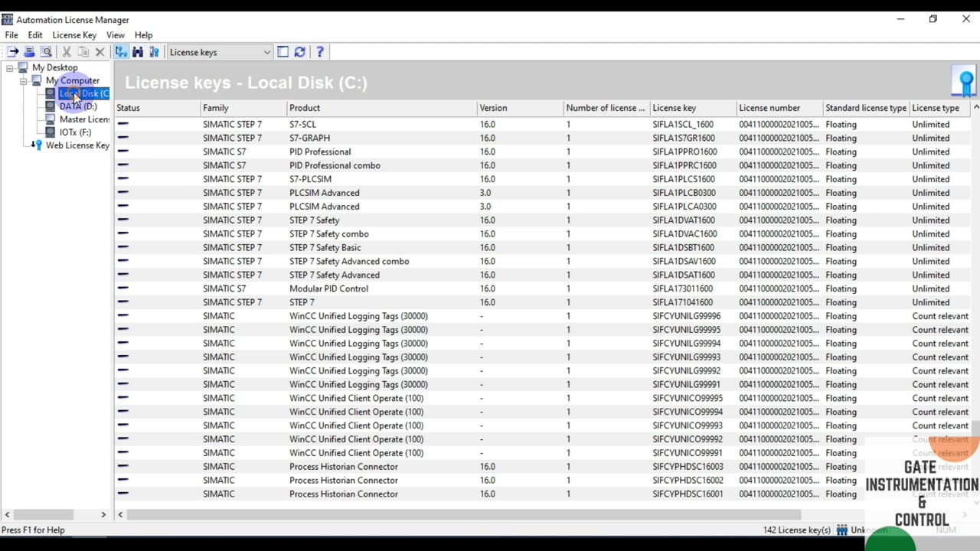Click the Print toolbar icon

[x=29, y=52]
